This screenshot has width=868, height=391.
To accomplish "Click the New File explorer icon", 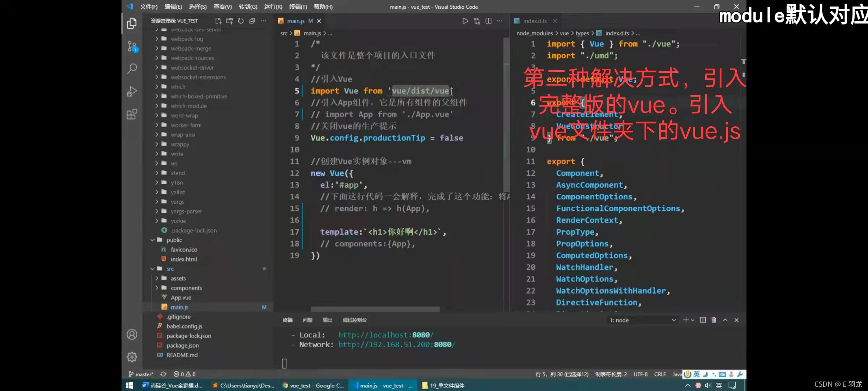I will 218,21.
